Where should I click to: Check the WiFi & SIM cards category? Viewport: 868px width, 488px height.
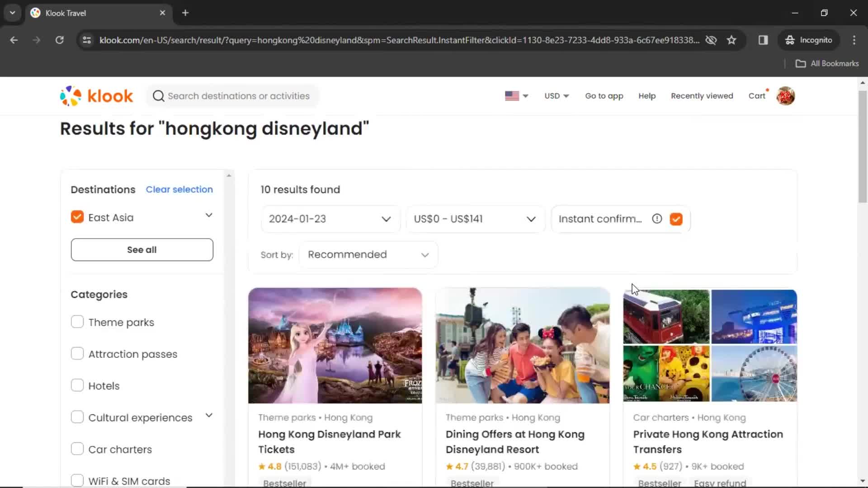[x=77, y=480]
